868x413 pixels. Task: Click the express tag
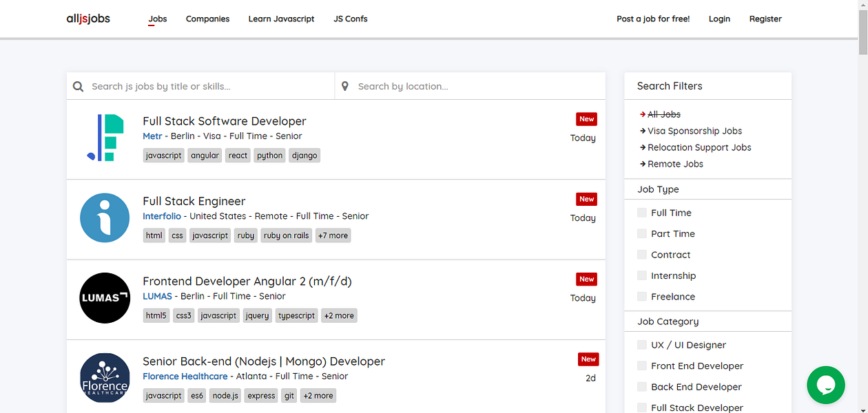click(261, 396)
